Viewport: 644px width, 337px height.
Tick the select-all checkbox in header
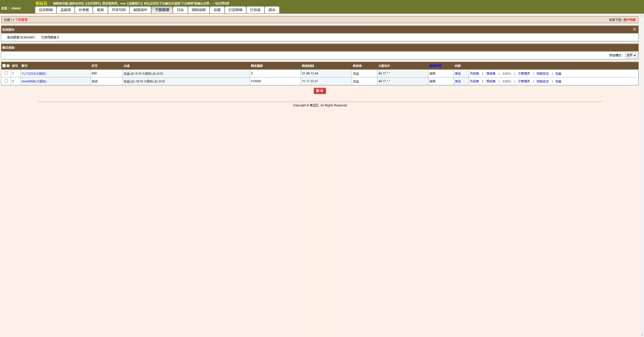4,66
